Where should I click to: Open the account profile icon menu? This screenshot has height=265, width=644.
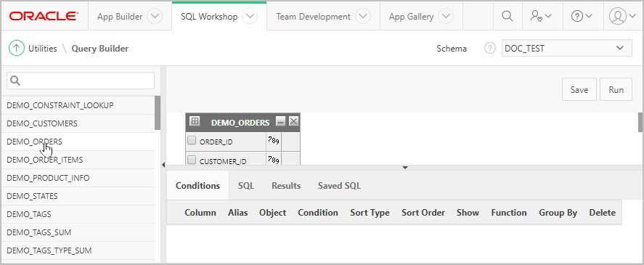[x=622, y=16]
